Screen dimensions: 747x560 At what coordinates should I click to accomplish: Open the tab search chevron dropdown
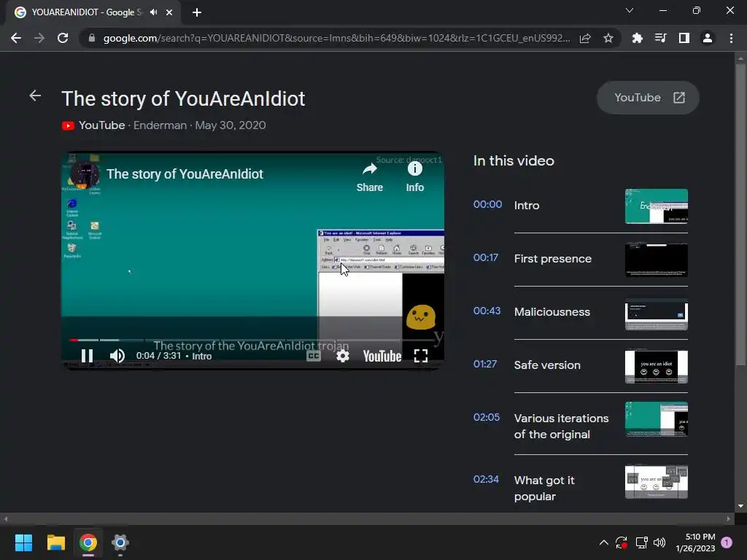(x=630, y=10)
